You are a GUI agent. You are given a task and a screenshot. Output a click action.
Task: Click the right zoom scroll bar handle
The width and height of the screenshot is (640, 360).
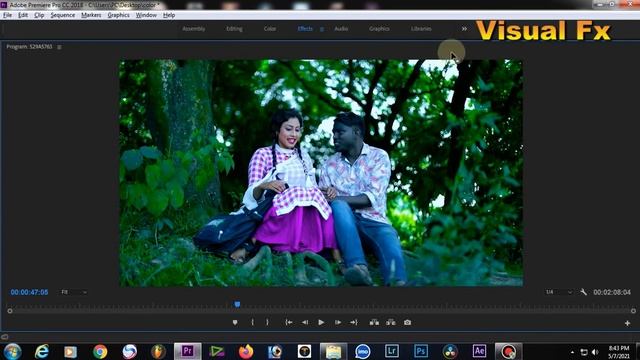(633, 311)
